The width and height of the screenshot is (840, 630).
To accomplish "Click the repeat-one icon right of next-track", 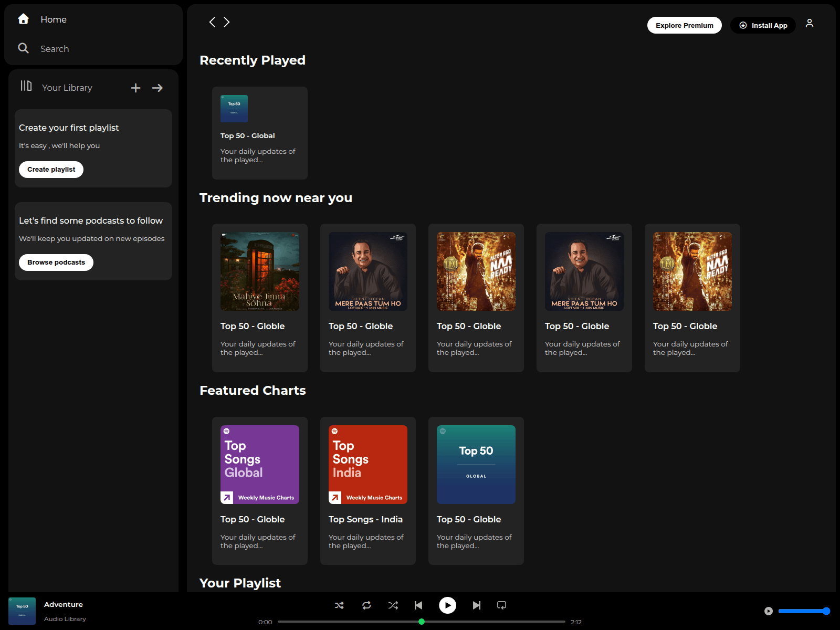I will coord(501,605).
